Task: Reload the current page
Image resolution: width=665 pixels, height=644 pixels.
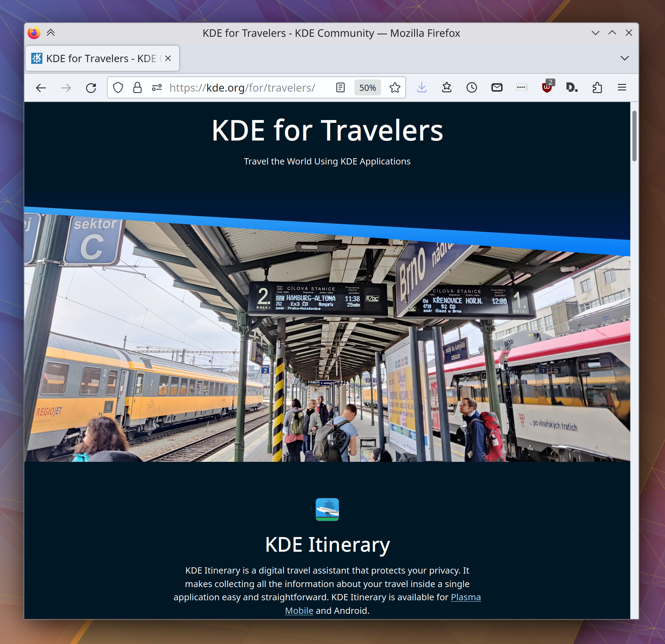Action: click(x=91, y=88)
